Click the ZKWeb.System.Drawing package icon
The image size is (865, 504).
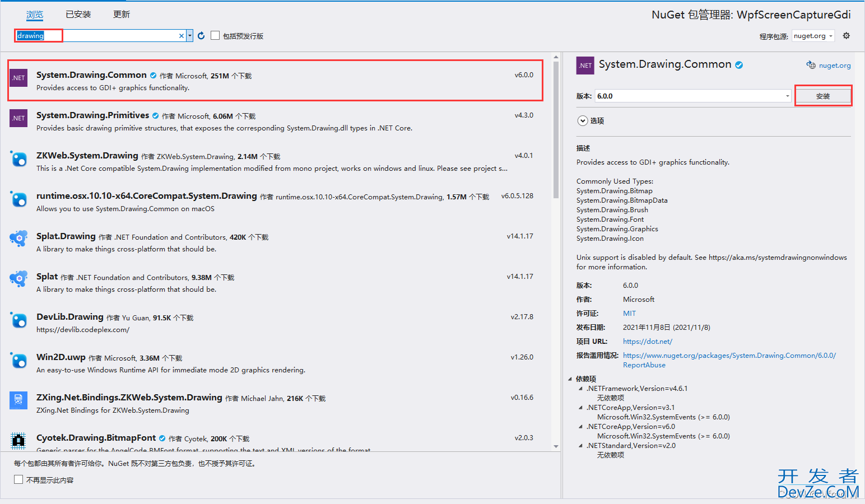point(18,159)
